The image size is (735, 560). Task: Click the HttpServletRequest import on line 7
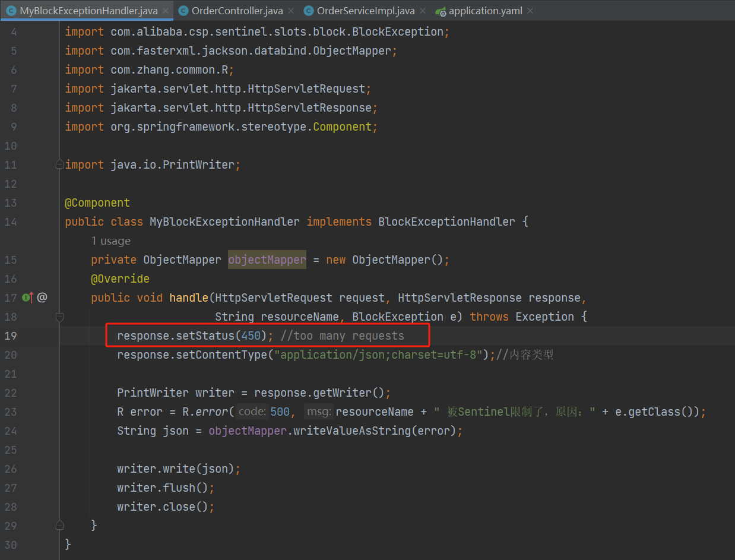click(x=218, y=88)
